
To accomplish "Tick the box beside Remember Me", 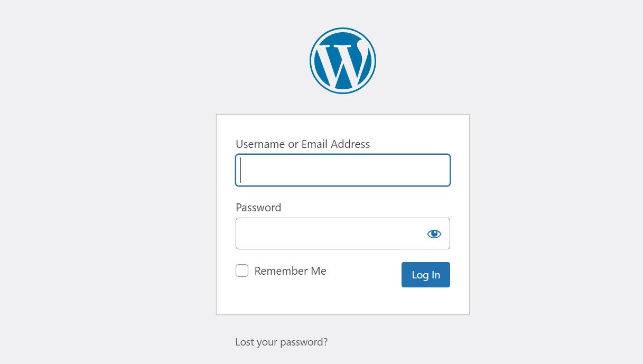I will 242,271.
